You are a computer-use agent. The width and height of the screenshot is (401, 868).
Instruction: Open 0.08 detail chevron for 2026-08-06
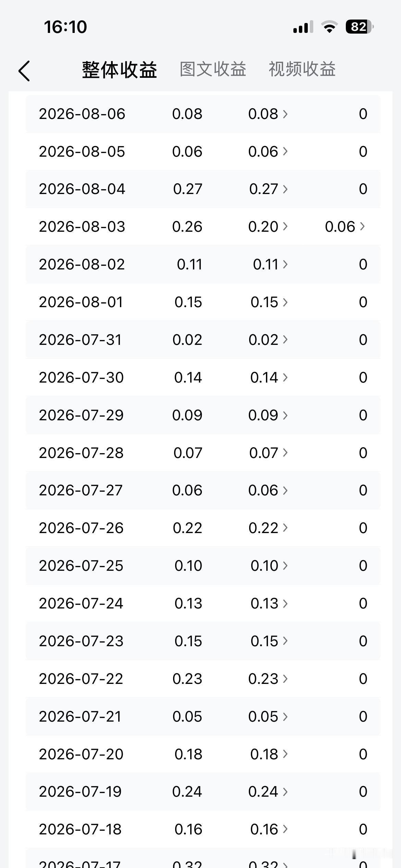(x=285, y=113)
